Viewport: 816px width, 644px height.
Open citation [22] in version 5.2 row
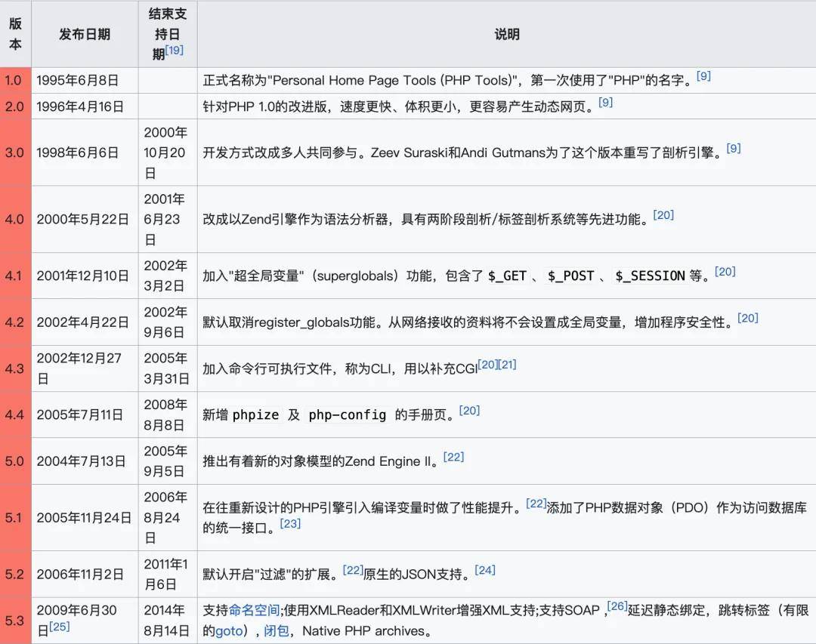pyautogui.click(x=353, y=569)
